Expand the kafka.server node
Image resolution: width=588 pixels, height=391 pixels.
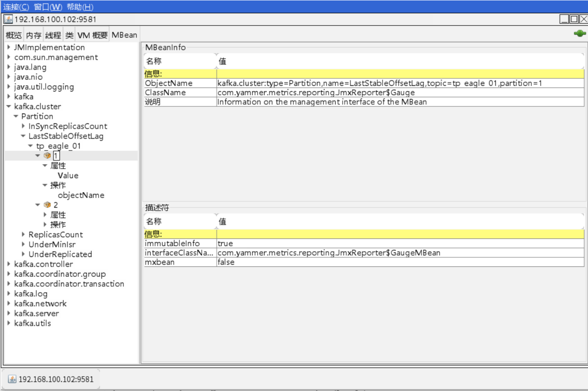(x=9, y=313)
